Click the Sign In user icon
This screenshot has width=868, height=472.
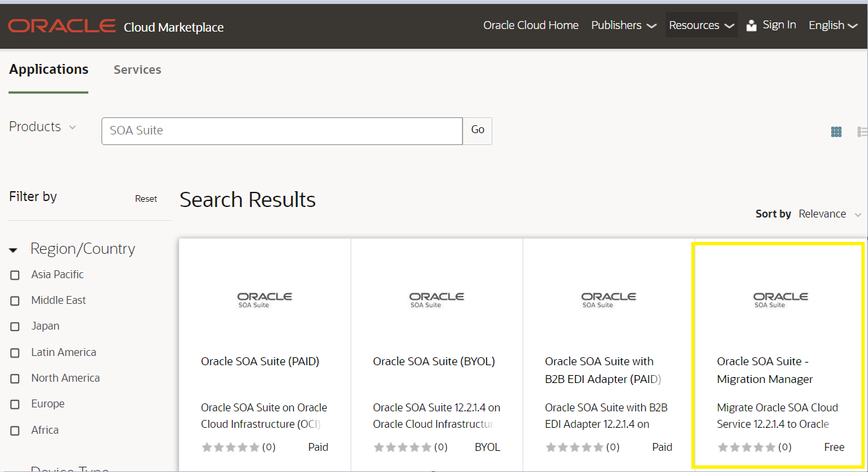[751, 26]
